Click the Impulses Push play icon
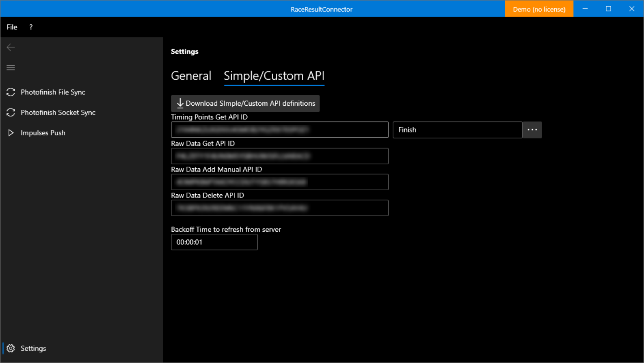644x363 pixels. click(x=11, y=133)
